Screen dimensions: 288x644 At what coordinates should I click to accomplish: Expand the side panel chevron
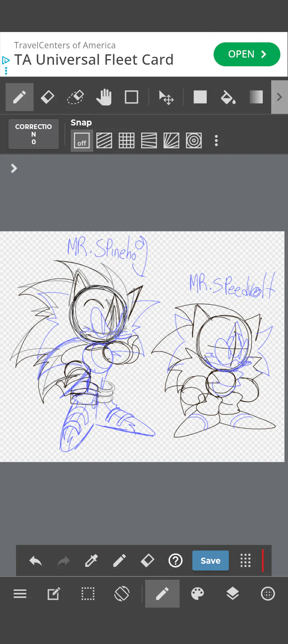14,168
